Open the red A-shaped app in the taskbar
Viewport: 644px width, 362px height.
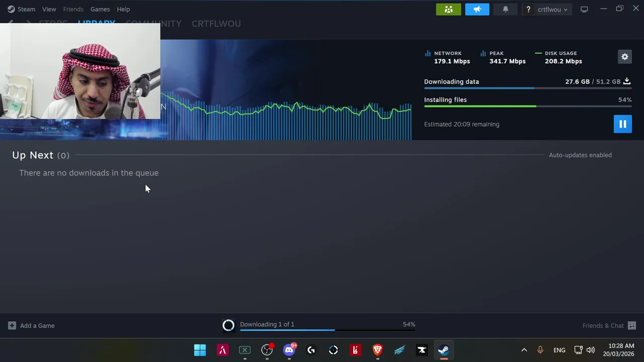tap(222, 350)
